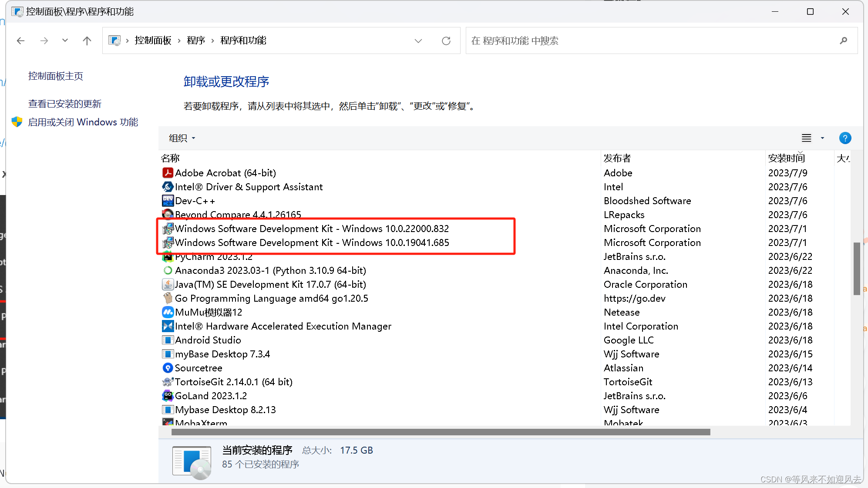Viewport: 868px width, 488px height.
Task: Click the 大小 column header
Action: (843, 158)
